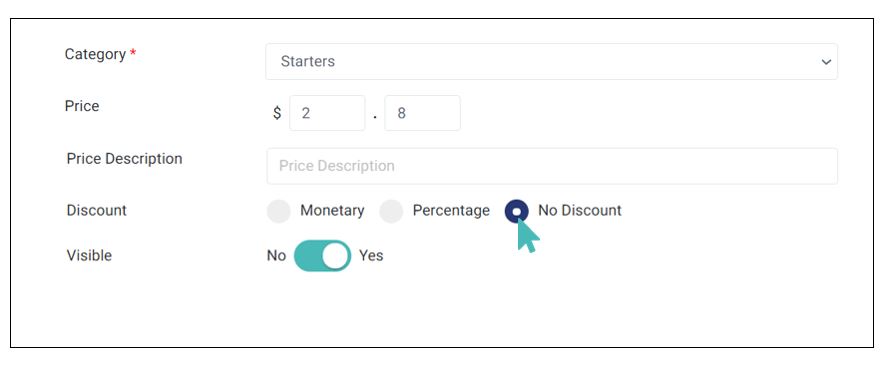Image resolution: width=884 pixels, height=369 pixels.
Task: Click the Percentage option label text
Action: click(451, 211)
